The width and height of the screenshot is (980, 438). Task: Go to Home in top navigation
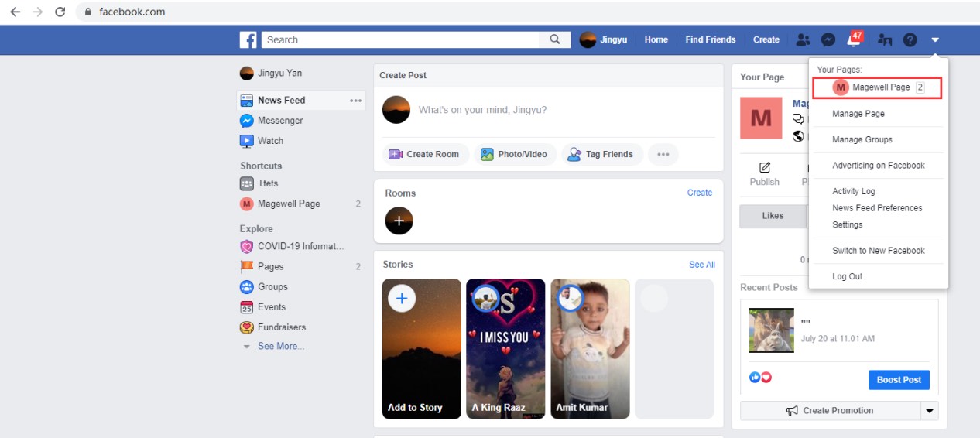[656, 39]
